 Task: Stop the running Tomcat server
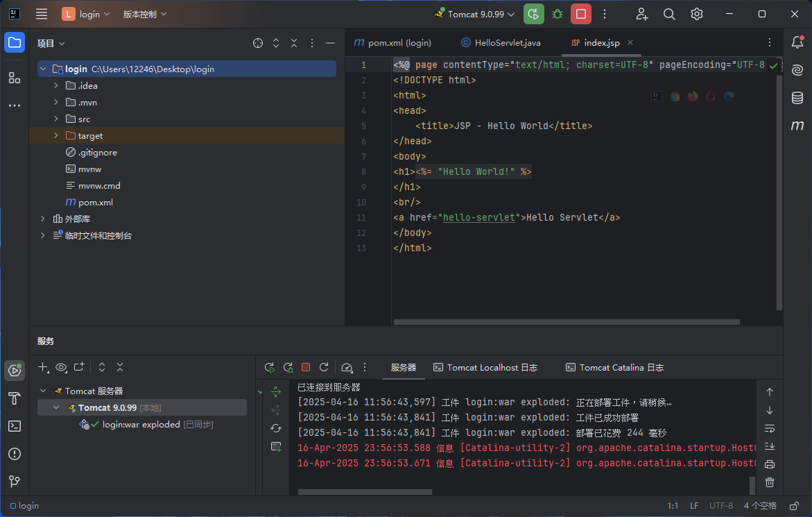581,14
